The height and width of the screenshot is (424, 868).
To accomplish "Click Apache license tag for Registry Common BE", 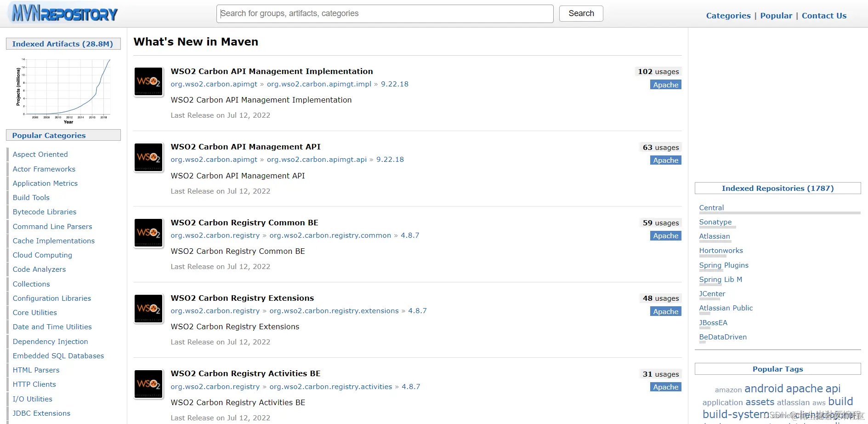I will (x=666, y=236).
